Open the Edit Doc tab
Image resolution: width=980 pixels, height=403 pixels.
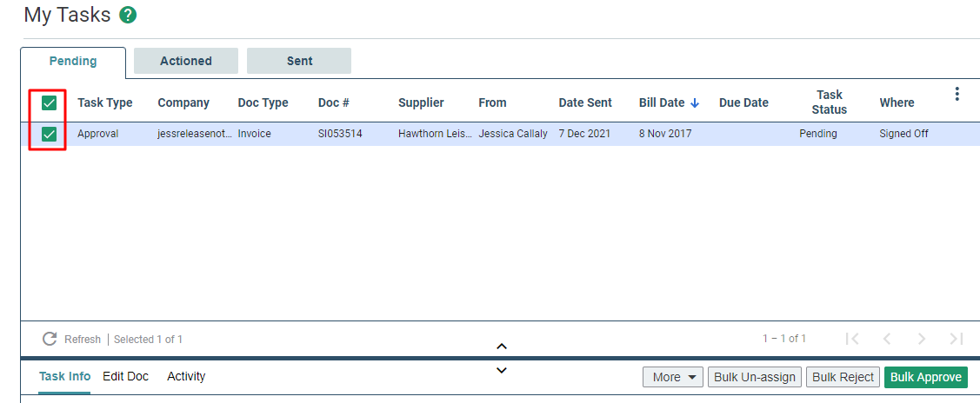(125, 376)
